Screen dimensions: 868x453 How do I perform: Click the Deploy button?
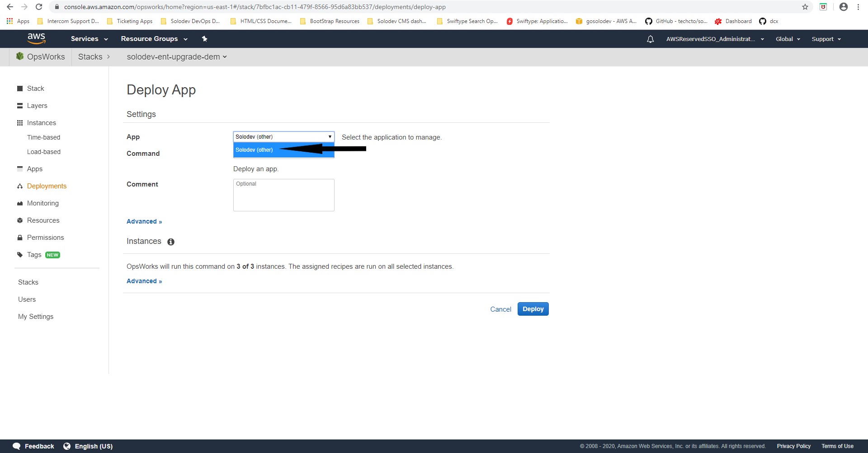533,309
